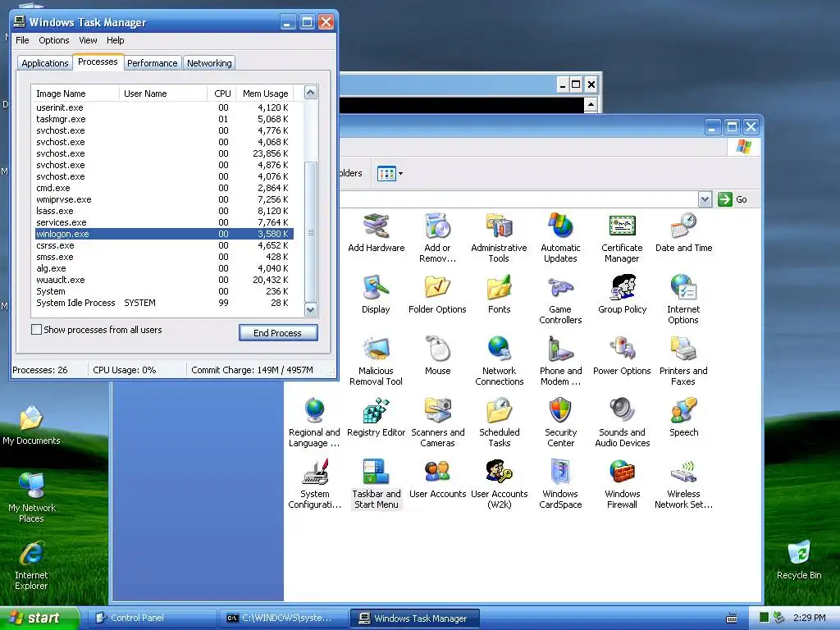The height and width of the screenshot is (630, 840).
Task: Expand the address bar dropdown arrow
Action: tap(705, 199)
